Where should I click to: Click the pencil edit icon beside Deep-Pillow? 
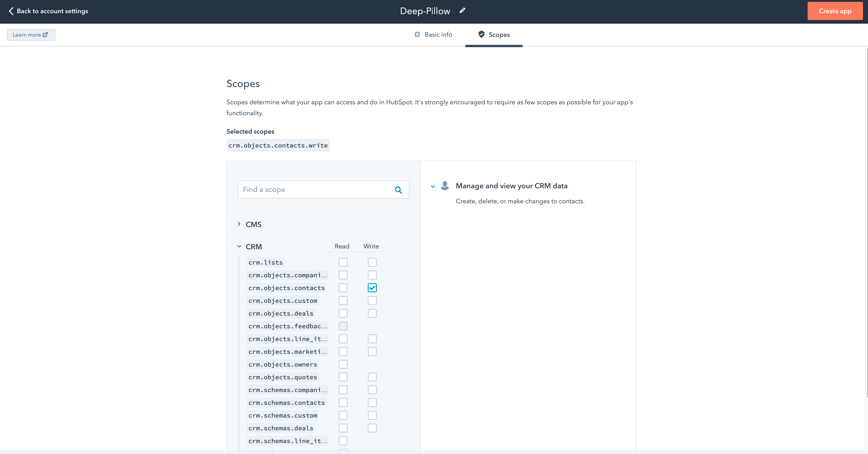pyautogui.click(x=462, y=11)
